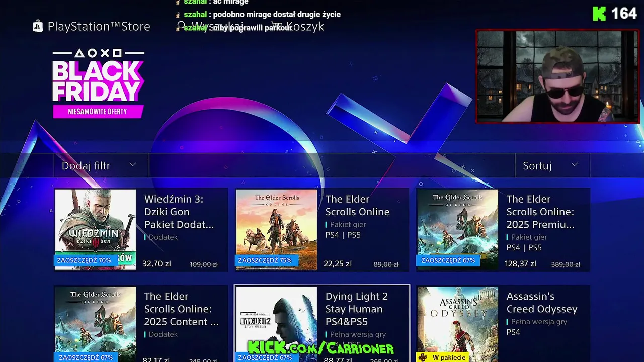
Task: Select title Assassin's Creed Odyssey
Action: pos(541,303)
